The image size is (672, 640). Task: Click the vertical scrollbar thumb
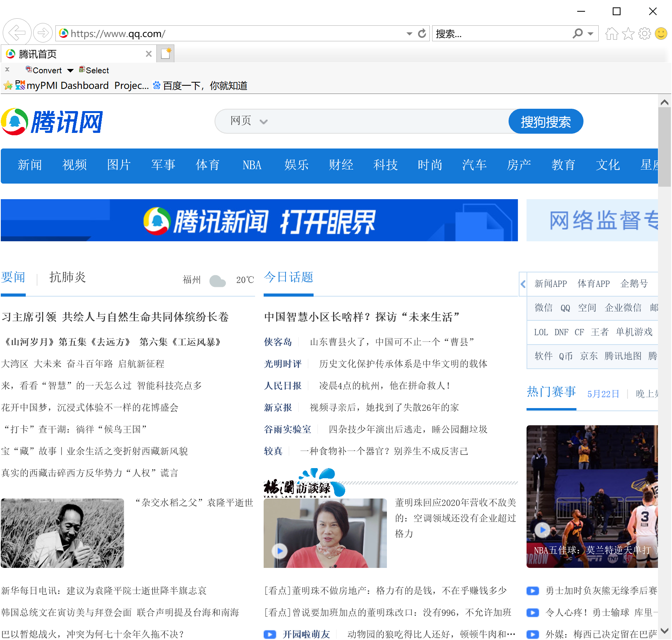click(665, 147)
